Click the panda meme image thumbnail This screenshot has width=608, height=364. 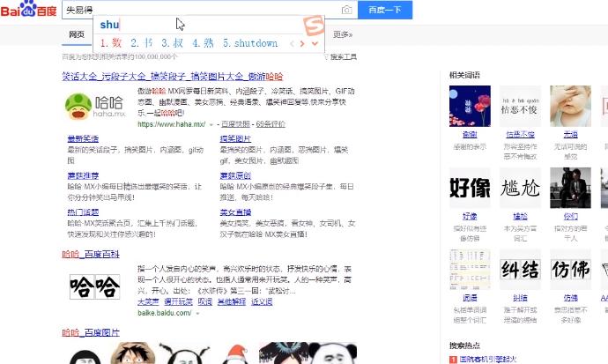333,353
